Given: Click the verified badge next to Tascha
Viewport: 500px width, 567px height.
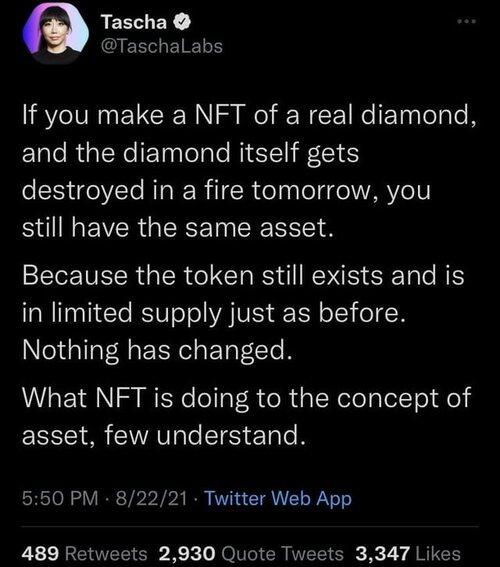Looking at the screenshot, I should coord(182,22).
